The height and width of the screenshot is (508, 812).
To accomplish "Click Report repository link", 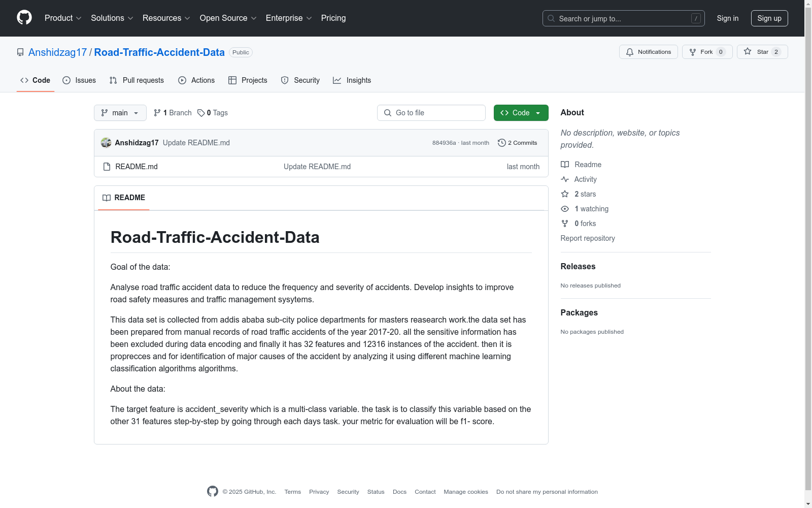I will pos(588,238).
